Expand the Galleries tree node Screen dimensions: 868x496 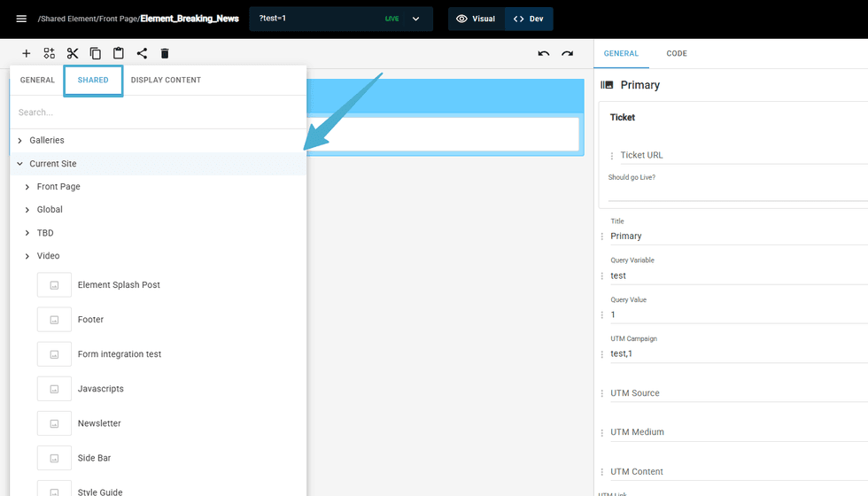[19, 141]
